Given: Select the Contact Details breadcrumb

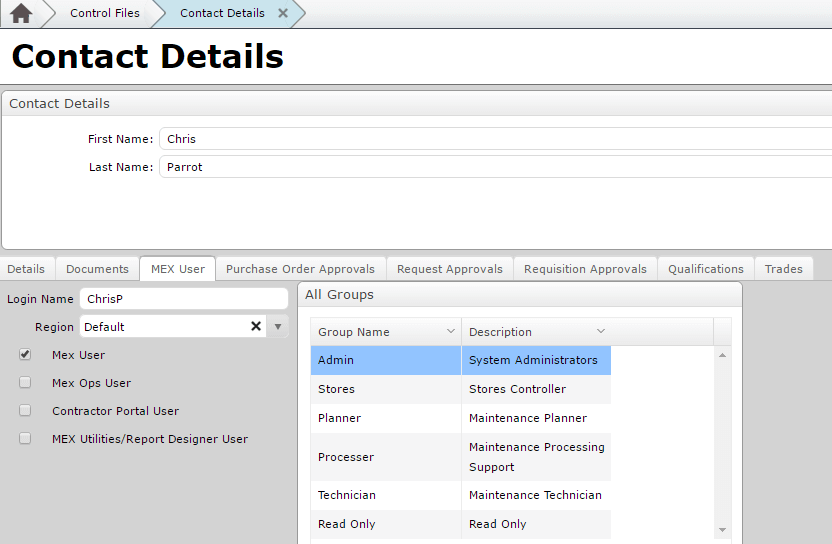Looking at the screenshot, I should click(222, 13).
